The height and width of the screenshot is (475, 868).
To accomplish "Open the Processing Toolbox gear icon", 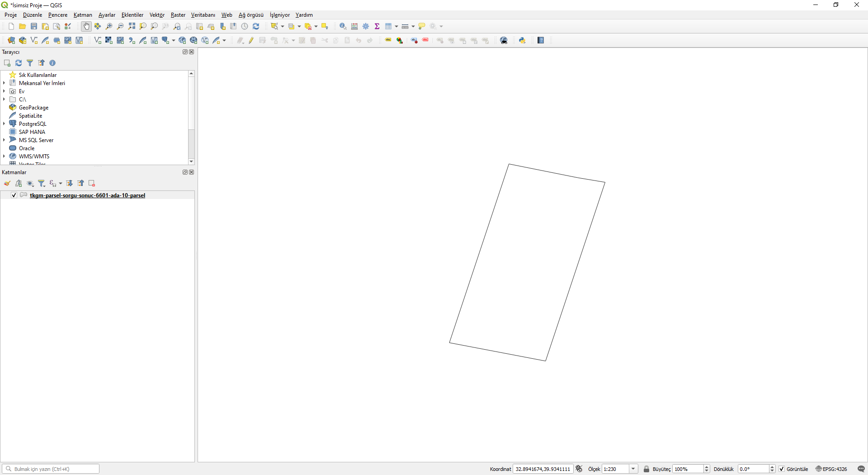I will coord(366,26).
